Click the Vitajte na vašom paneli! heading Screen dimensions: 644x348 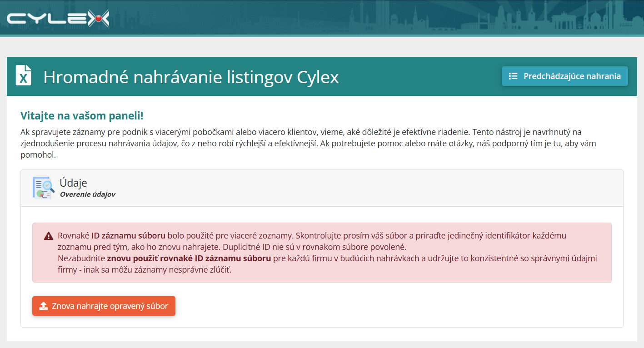coord(82,116)
